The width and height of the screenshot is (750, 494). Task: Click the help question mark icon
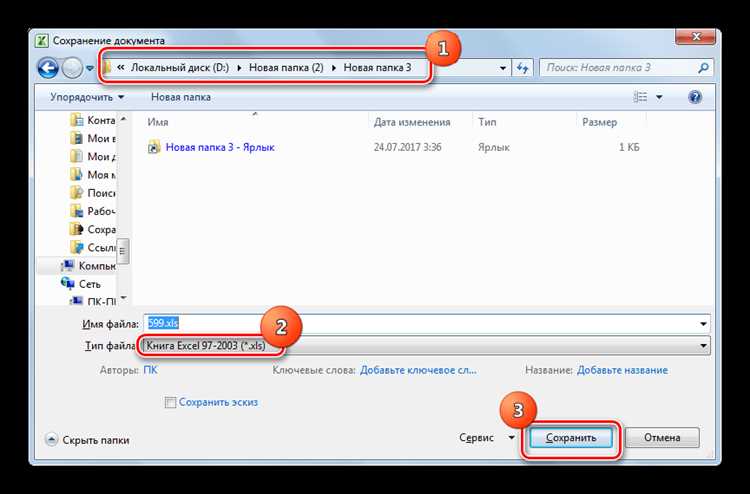[x=695, y=97]
